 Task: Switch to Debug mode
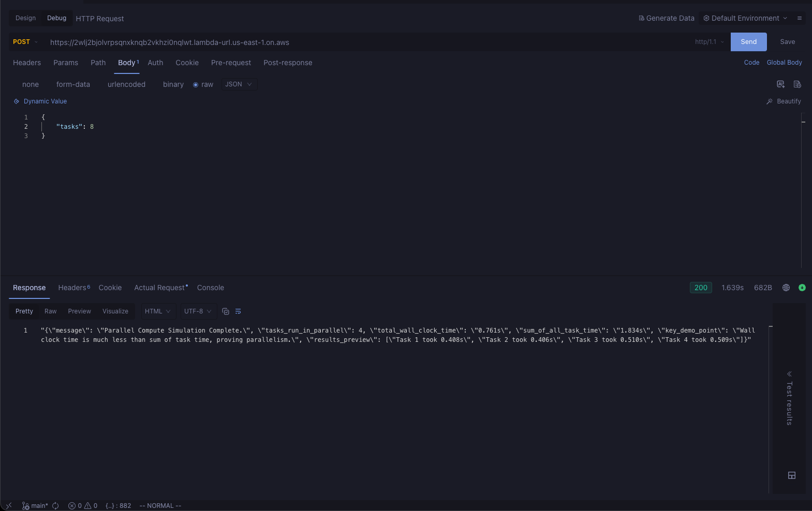(x=56, y=18)
